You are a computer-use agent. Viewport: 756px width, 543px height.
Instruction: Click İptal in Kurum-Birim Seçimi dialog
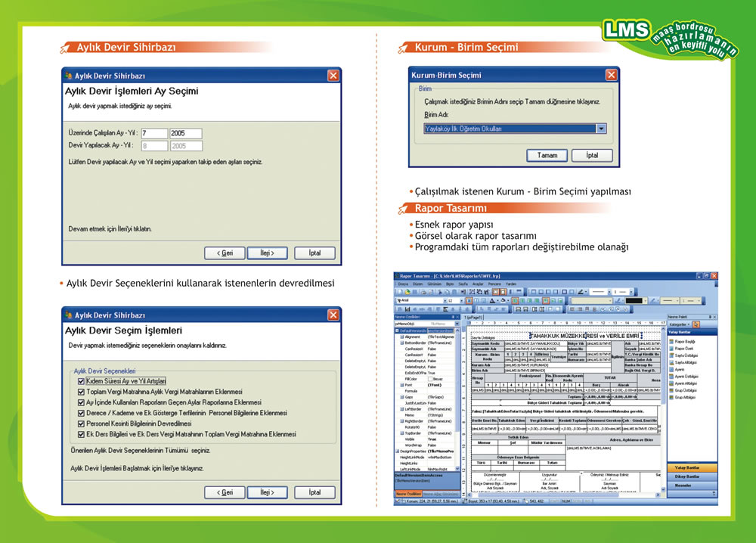tap(592, 155)
